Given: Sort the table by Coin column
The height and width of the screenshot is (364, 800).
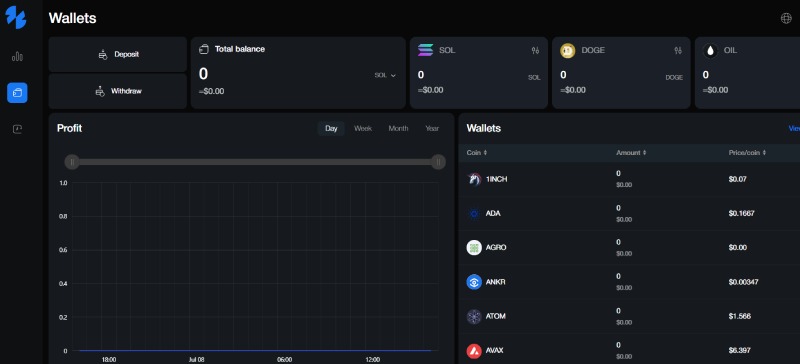Looking at the screenshot, I should tap(477, 153).
